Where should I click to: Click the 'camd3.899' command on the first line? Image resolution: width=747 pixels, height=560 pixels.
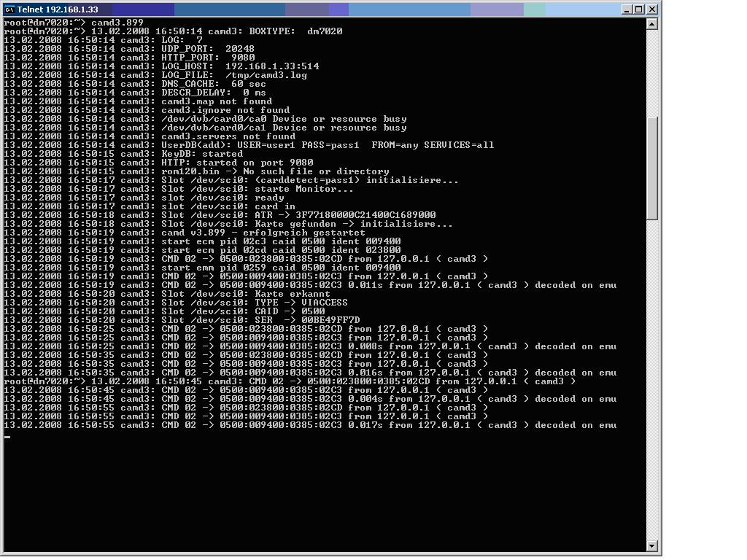tap(117, 23)
